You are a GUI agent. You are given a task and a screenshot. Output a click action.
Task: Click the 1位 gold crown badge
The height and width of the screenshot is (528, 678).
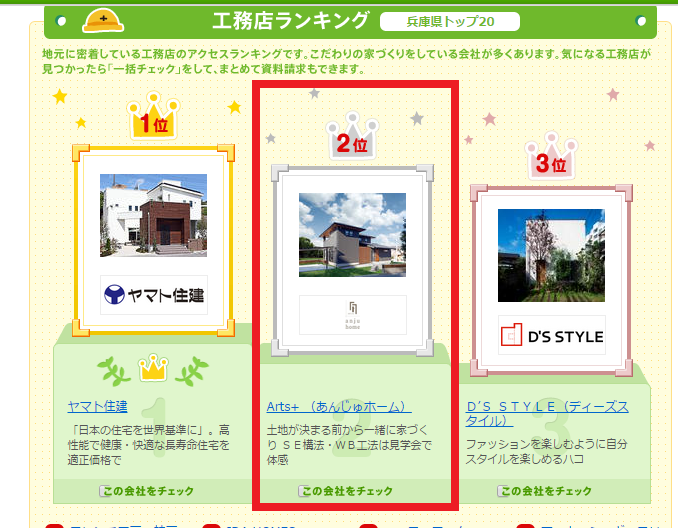pyautogui.click(x=154, y=115)
